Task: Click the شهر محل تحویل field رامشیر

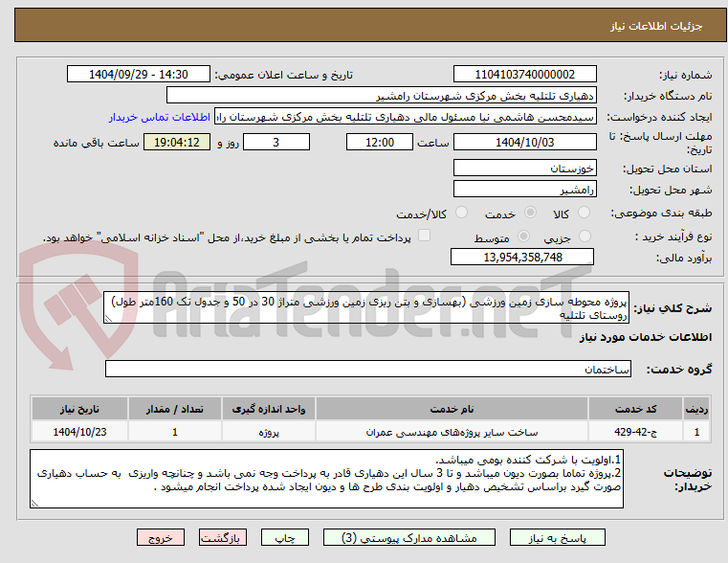Action: click(x=524, y=189)
